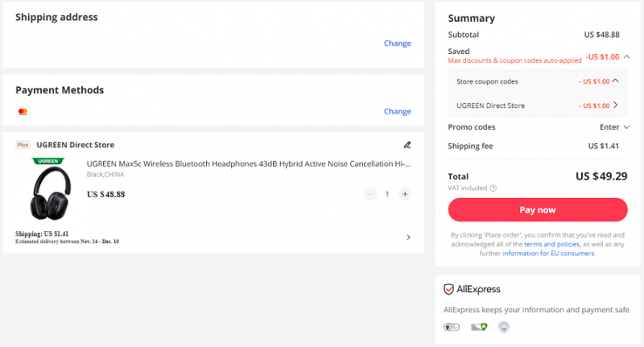This screenshot has height=347, width=644.
Task: Click the product price US $48.88
Action: tap(105, 194)
